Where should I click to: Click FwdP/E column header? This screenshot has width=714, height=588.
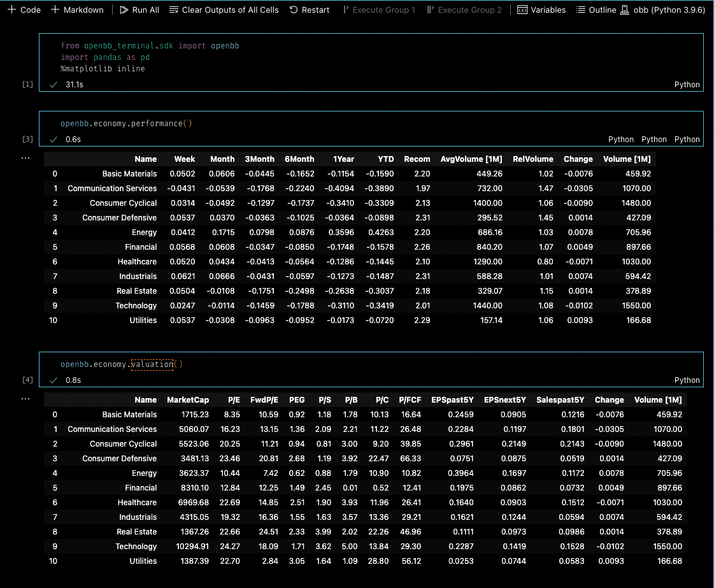pos(264,400)
